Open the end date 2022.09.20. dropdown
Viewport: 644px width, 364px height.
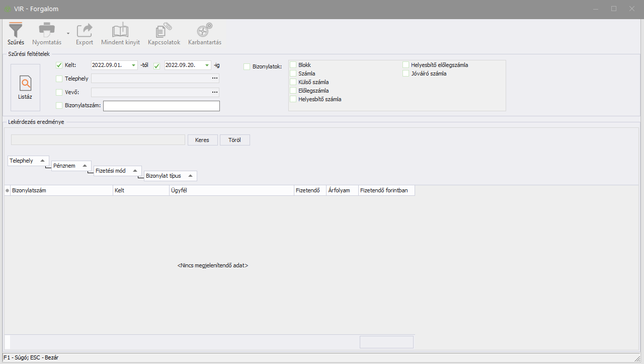207,65
